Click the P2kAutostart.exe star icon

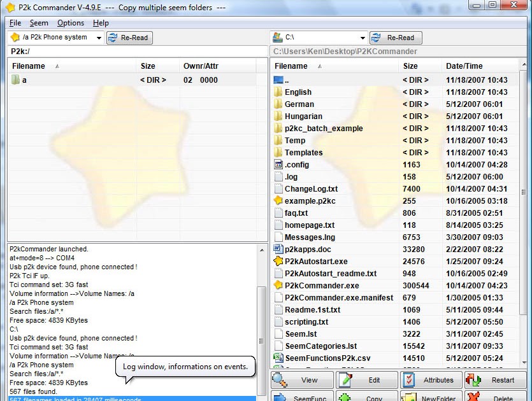[x=278, y=261]
